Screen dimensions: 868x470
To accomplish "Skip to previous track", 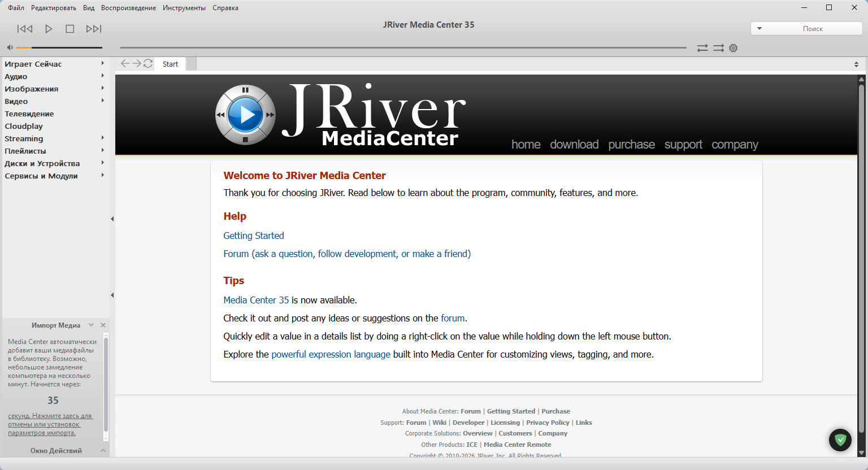I will [x=25, y=29].
